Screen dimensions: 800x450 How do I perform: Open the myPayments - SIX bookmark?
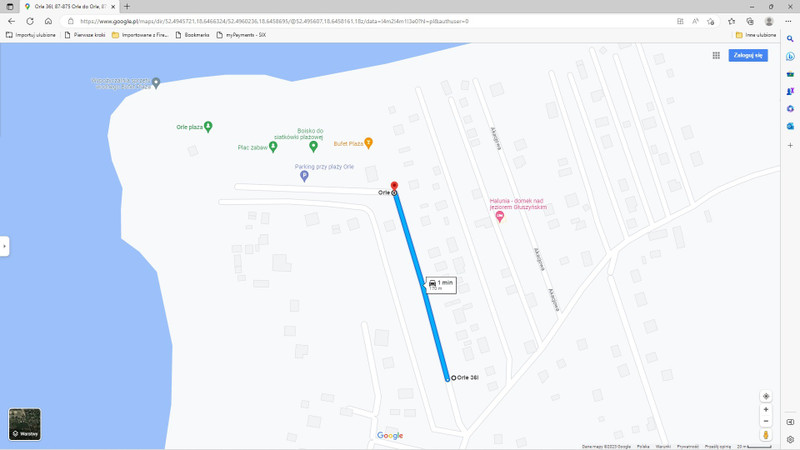pos(241,35)
